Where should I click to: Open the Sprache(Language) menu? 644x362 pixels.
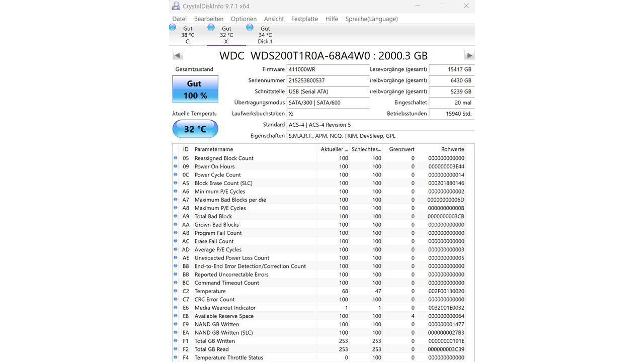(371, 19)
